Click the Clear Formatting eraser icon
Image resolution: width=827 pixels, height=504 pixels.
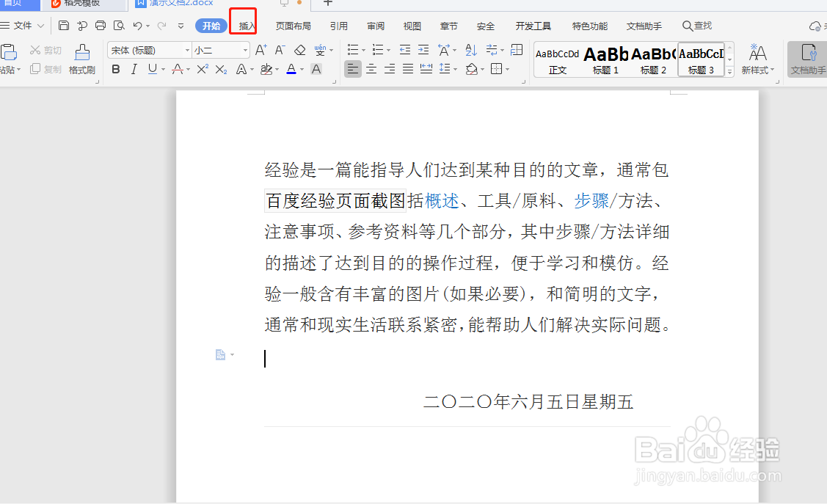tap(300, 50)
